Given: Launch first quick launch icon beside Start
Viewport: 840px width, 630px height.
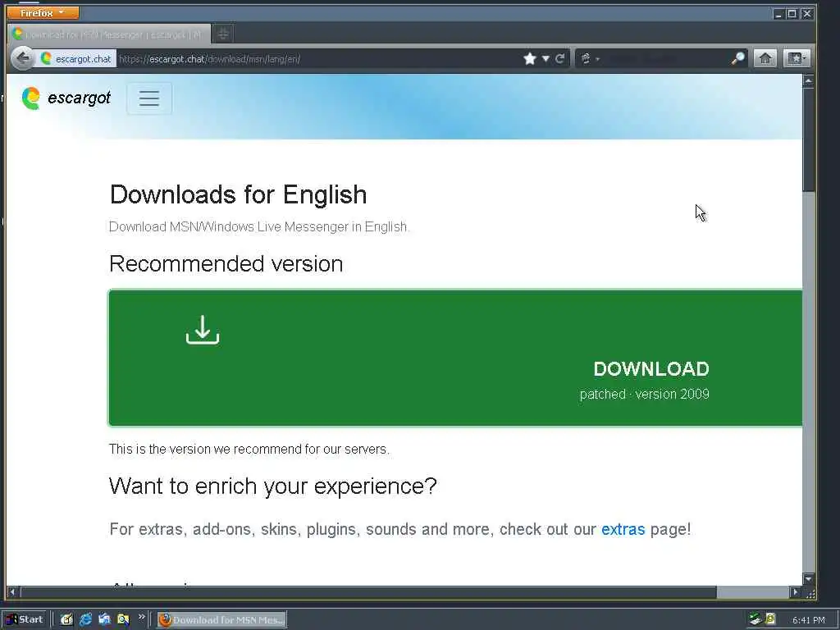Looking at the screenshot, I should 66,620.
